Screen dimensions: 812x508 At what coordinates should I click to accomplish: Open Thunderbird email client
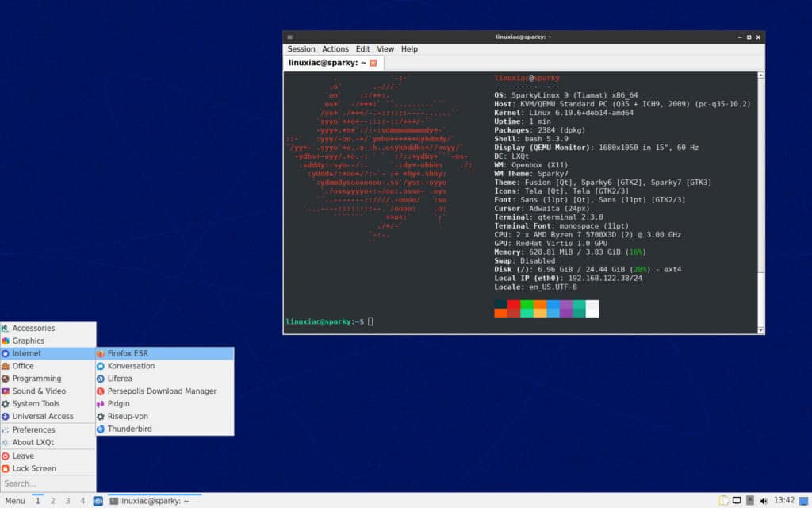[131, 429]
